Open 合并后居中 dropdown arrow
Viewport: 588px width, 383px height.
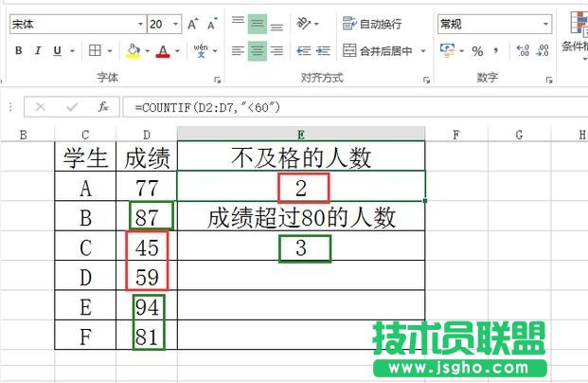[x=423, y=50]
